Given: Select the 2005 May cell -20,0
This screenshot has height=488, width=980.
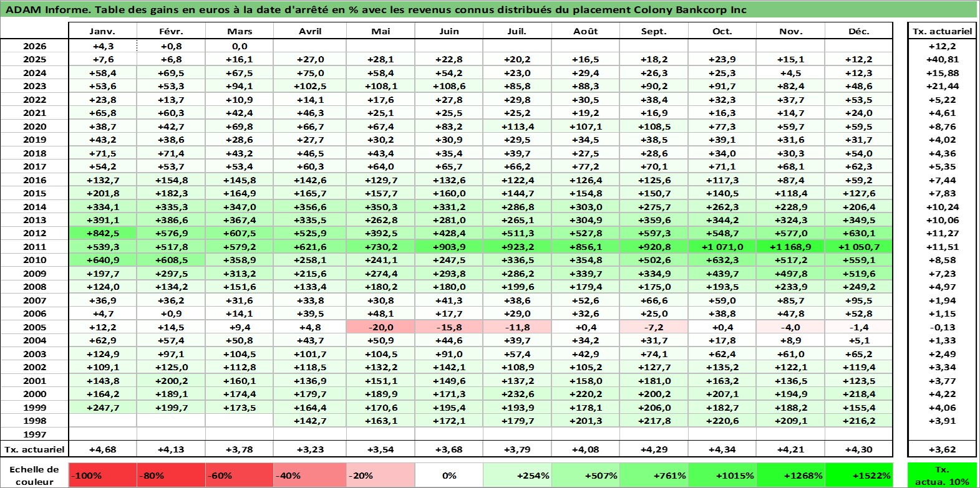Looking at the screenshot, I should tap(381, 327).
